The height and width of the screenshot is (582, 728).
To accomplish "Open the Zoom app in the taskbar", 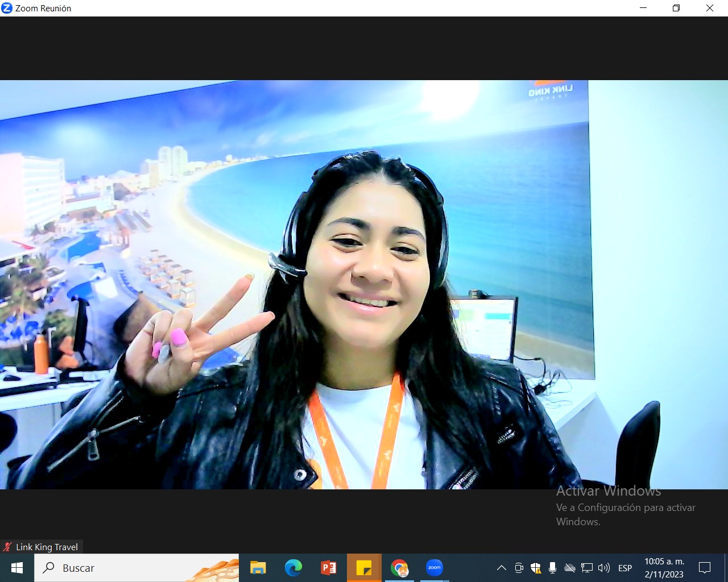I will click(x=434, y=568).
